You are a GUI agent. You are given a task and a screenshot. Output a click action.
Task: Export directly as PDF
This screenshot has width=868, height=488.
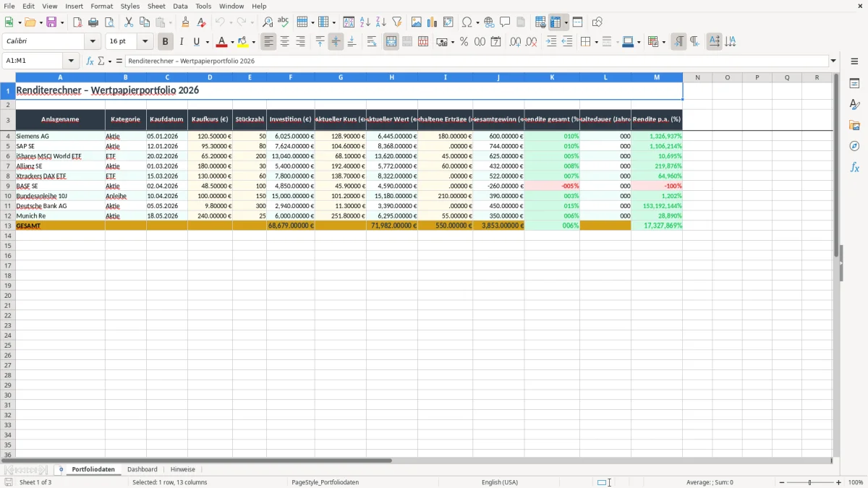click(77, 22)
